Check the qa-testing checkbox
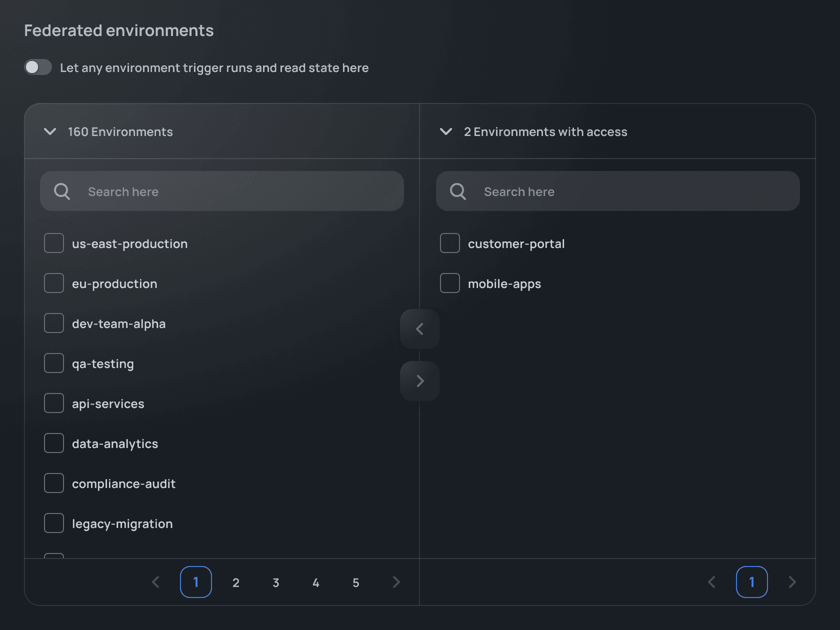This screenshot has height=630, width=840. 53,363
